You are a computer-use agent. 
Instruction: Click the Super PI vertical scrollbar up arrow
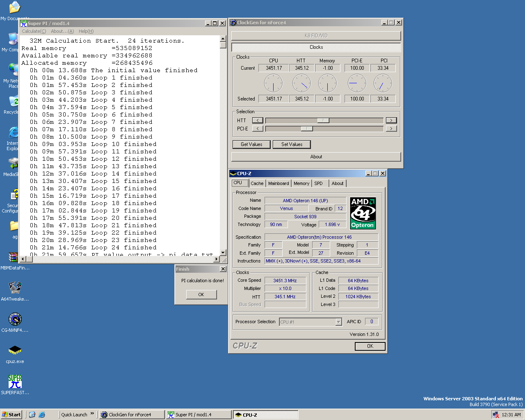(x=223, y=39)
